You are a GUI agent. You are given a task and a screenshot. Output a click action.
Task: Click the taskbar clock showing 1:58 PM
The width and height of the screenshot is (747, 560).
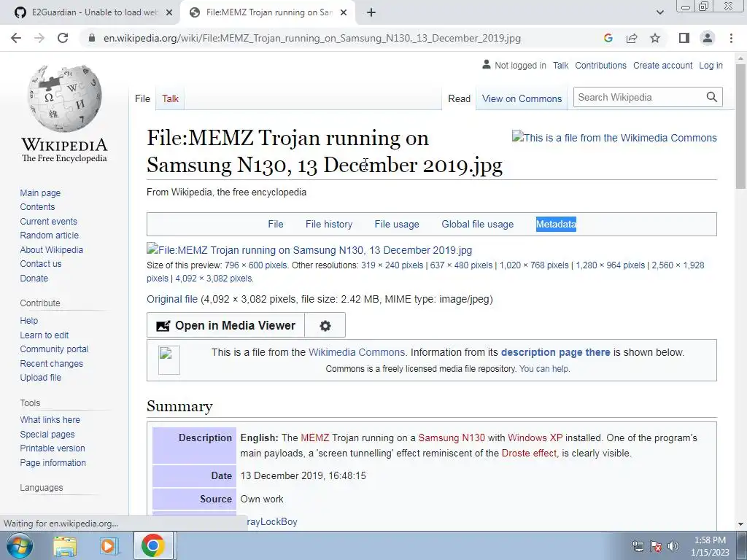[710, 546]
